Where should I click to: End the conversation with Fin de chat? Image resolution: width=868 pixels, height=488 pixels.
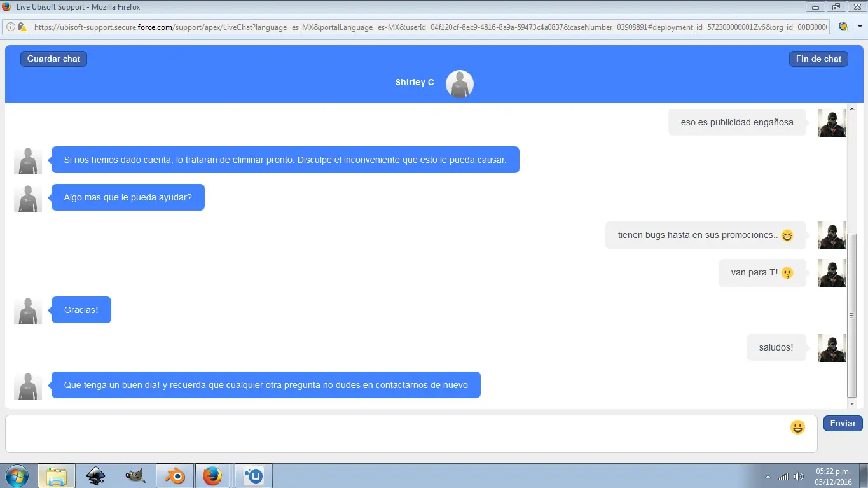(818, 59)
